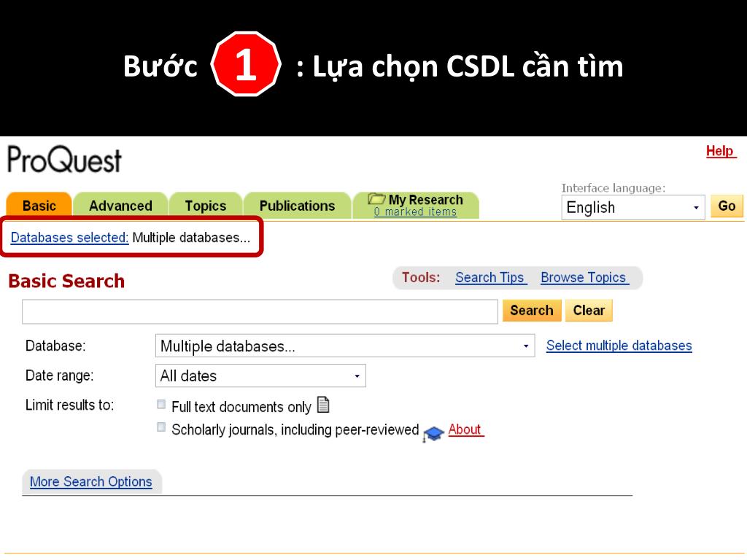The height and width of the screenshot is (560, 747).
Task: Click the Basic Search heading
Action: point(66,281)
